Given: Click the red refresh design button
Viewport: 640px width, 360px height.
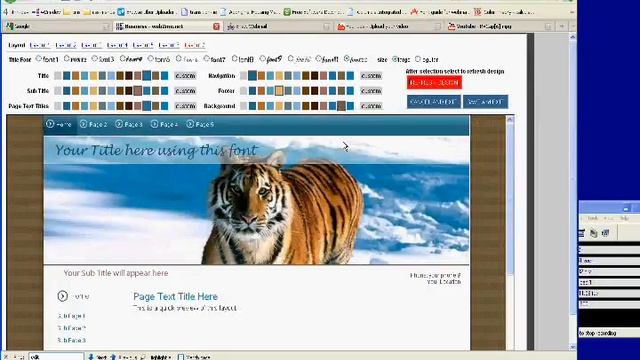Looking at the screenshot, I should pyautogui.click(x=434, y=82).
